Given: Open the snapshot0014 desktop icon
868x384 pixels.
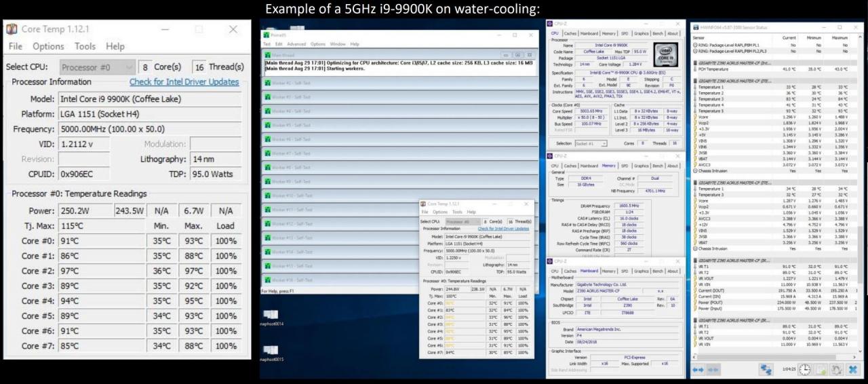Looking at the screenshot, I should pos(271,317).
